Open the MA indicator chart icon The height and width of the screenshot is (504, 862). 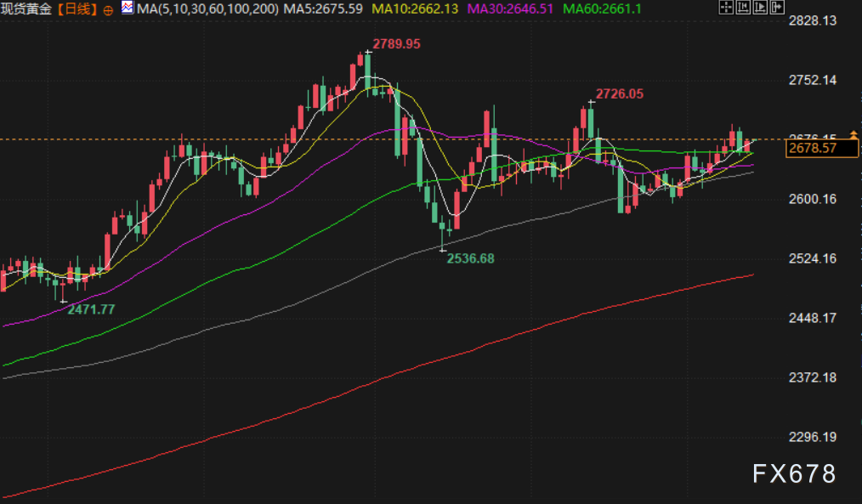pyautogui.click(x=127, y=8)
